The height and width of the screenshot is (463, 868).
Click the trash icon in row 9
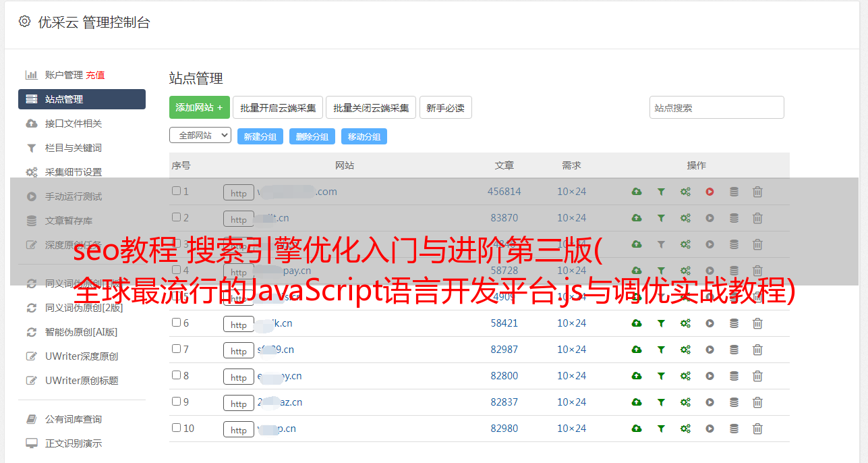click(757, 402)
